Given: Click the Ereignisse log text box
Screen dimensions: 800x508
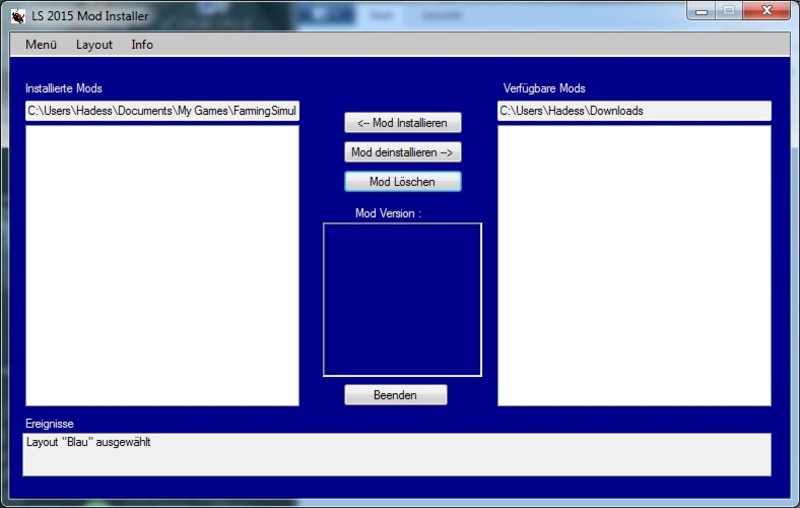Looking at the screenshot, I should 396,454.
